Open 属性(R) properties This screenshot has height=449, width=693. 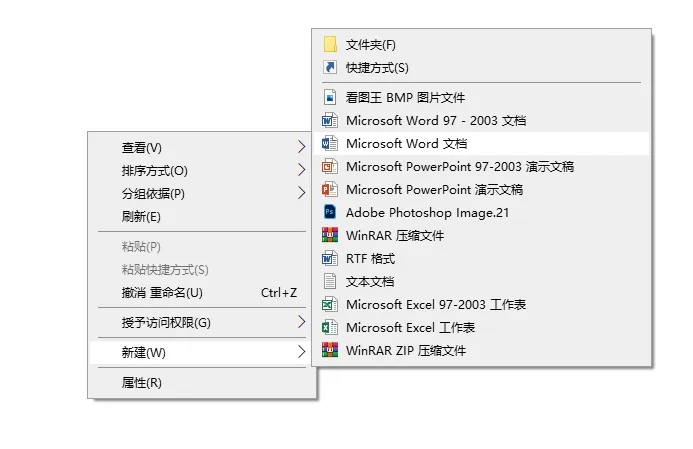pyautogui.click(x=141, y=383)
